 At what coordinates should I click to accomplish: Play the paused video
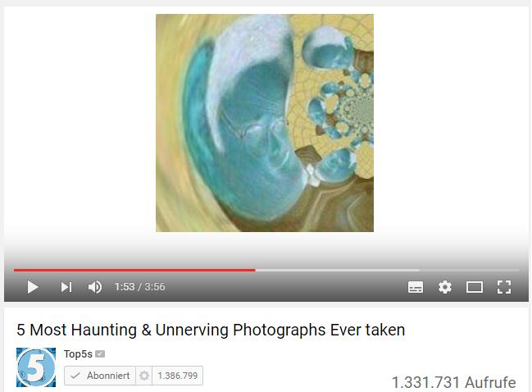[33, 287]
